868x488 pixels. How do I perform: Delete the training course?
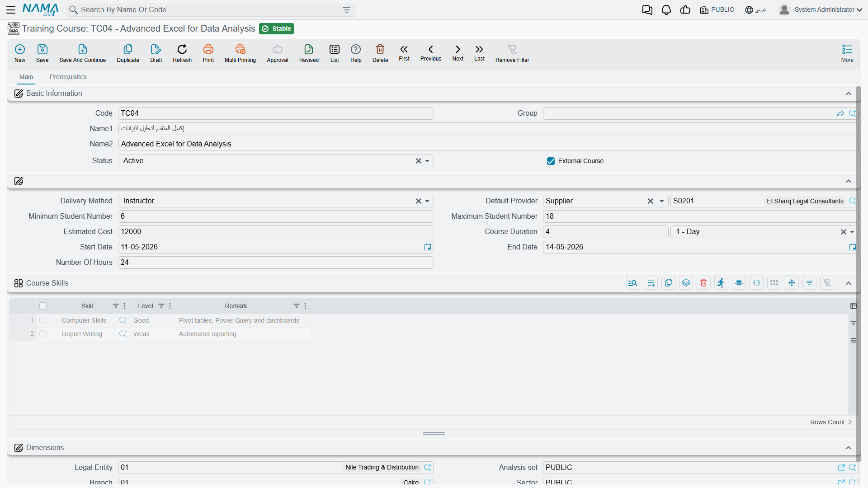[x=380, y=53]
